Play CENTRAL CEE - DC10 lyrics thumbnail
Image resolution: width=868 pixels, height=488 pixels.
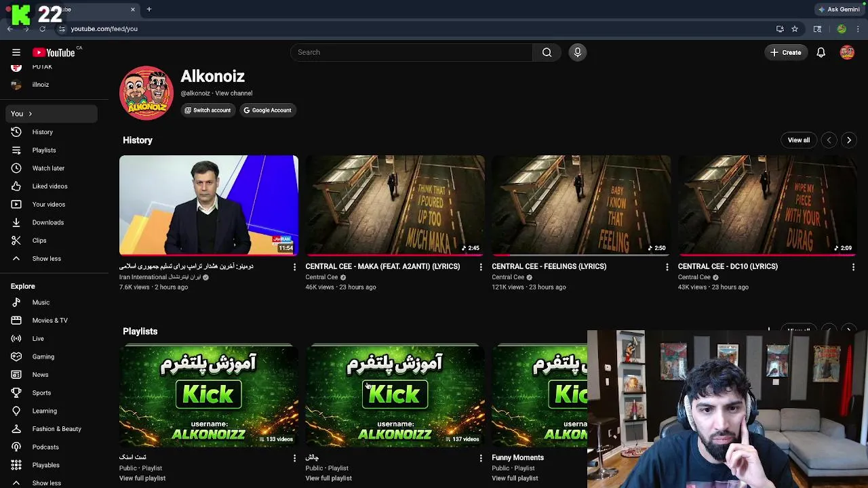[768, 205]
